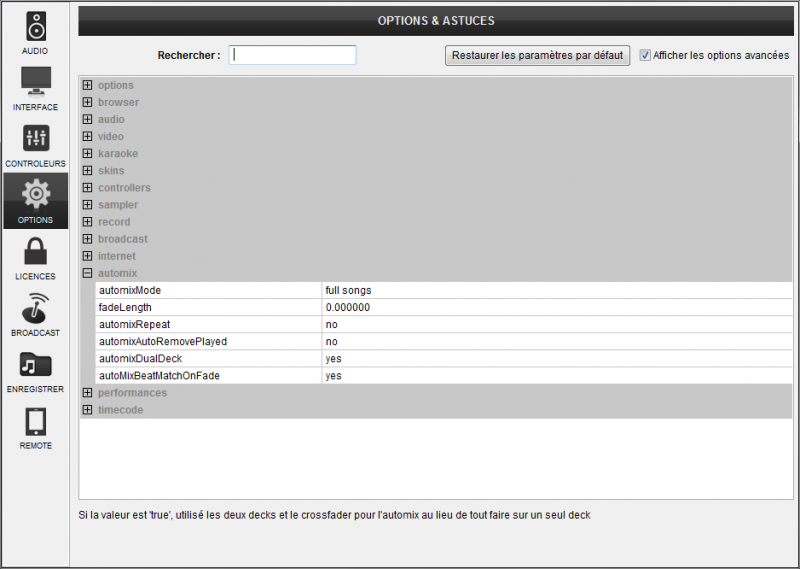Image resolution: width=800 pixels, height=569 pixels.
Task: Open the Remote phone icon
Action: (x=35, y=422)
